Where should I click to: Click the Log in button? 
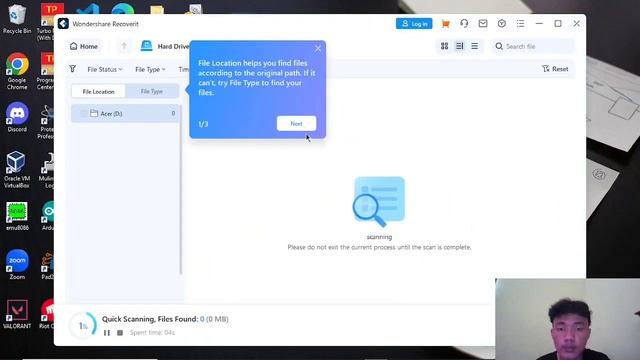click(414, 24)
